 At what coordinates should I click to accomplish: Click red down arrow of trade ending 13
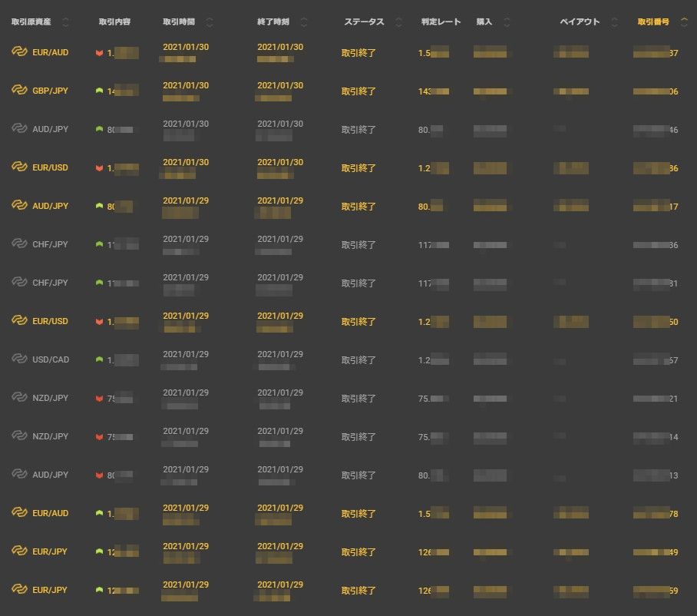pos(99,475)
